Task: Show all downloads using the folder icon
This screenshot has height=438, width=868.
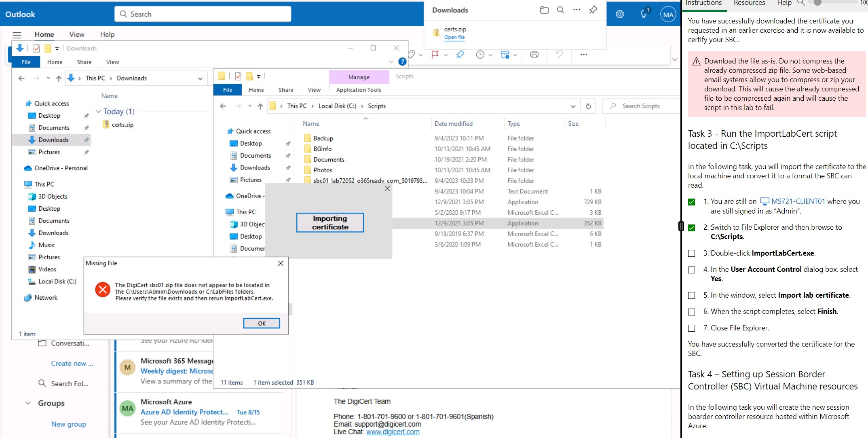Action: (544, 10)
